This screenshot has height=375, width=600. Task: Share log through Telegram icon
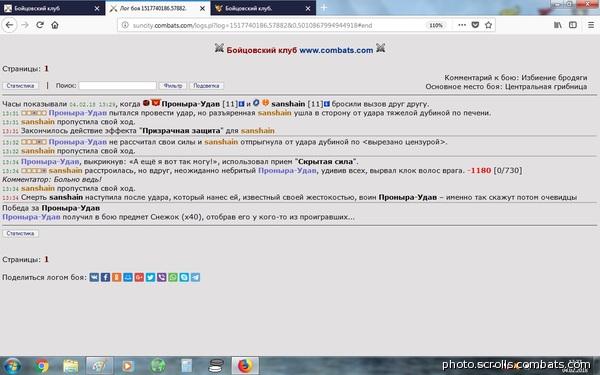(x=195, y=277)
